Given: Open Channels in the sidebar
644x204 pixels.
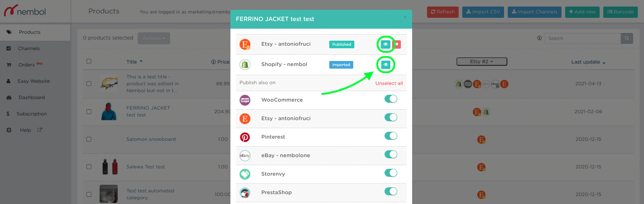Looking at the screenshot, I should [x=29, y=48].
